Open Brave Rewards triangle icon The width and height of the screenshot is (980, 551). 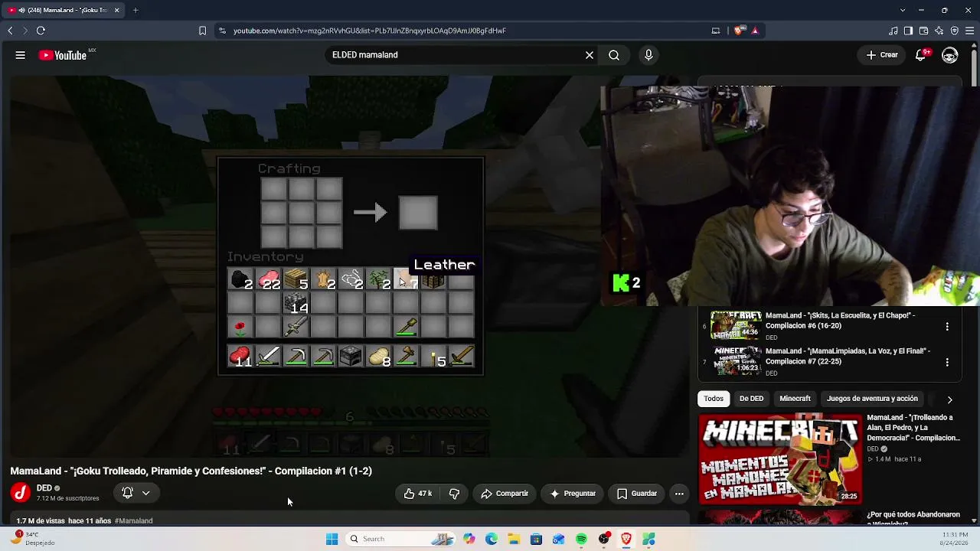click(x=755, y=31)
